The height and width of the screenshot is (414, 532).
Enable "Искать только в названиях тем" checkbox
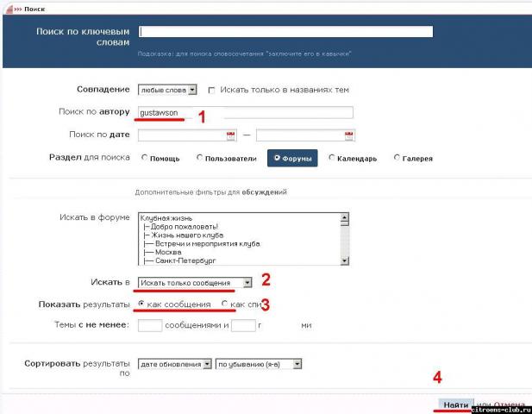211,90
